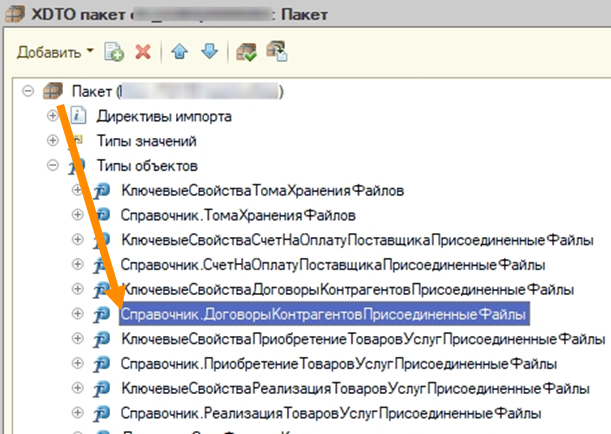611x434 pixels.
Task: Expand КлючевыеСвойстваДоговорыКонтрагентовПрисоединенныеФайлы node
Action: 78,289
